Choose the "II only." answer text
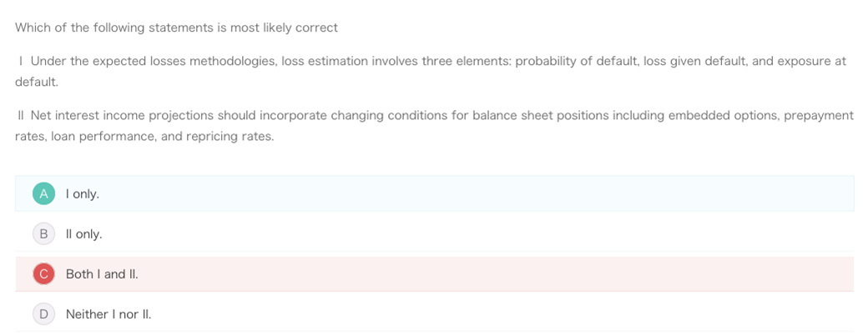Viewport: 868px width, 336px height. point(83,234)
